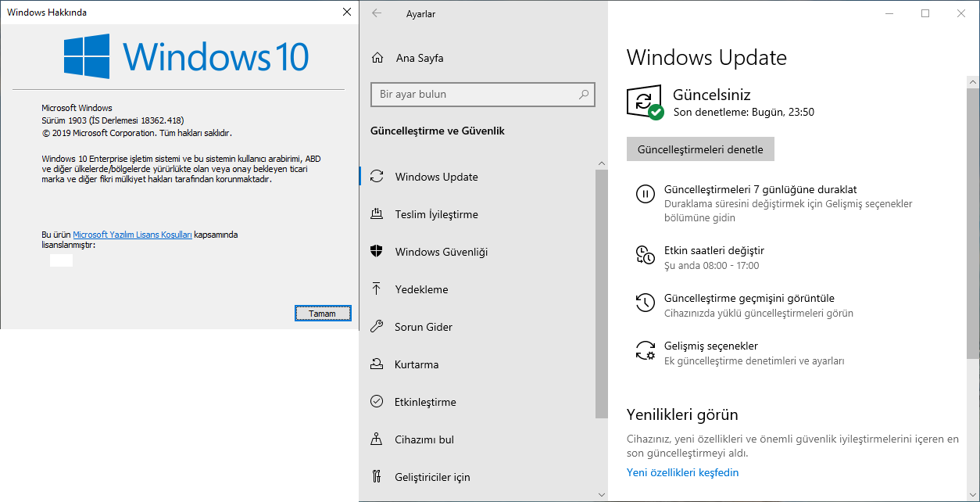Select Etkinleştirme checkmark circle icon
Image resolution: width=980 pixels, height=502 pixels.
377,402
